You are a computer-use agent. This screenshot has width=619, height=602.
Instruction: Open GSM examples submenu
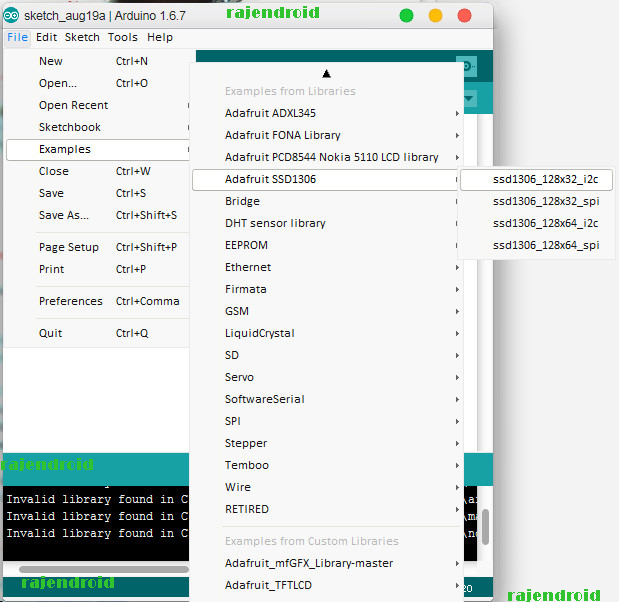point(327,312)
